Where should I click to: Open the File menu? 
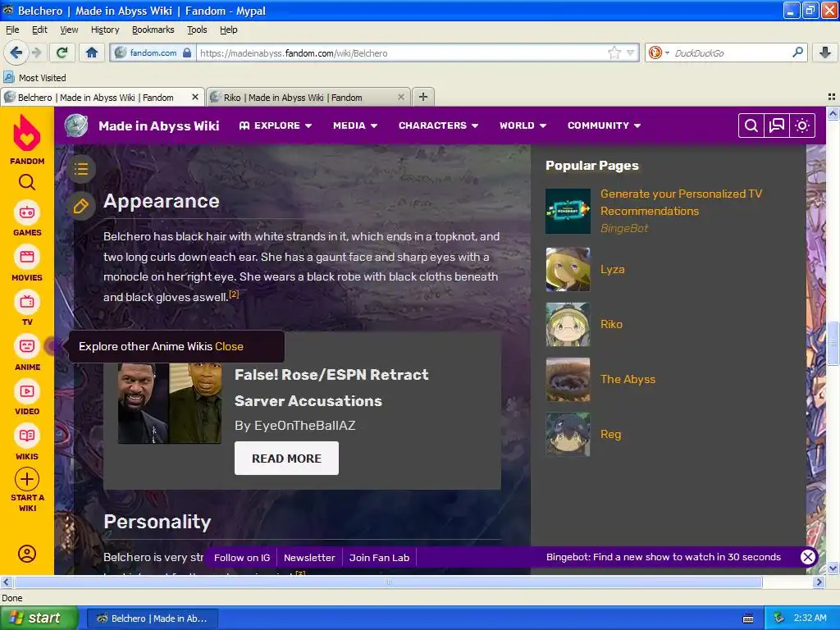pos(12,30)
